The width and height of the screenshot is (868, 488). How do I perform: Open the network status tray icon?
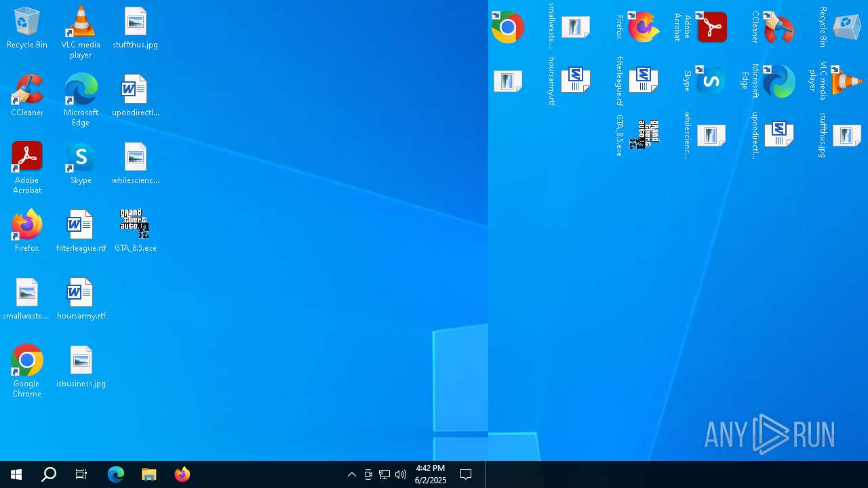click(384, 474)
